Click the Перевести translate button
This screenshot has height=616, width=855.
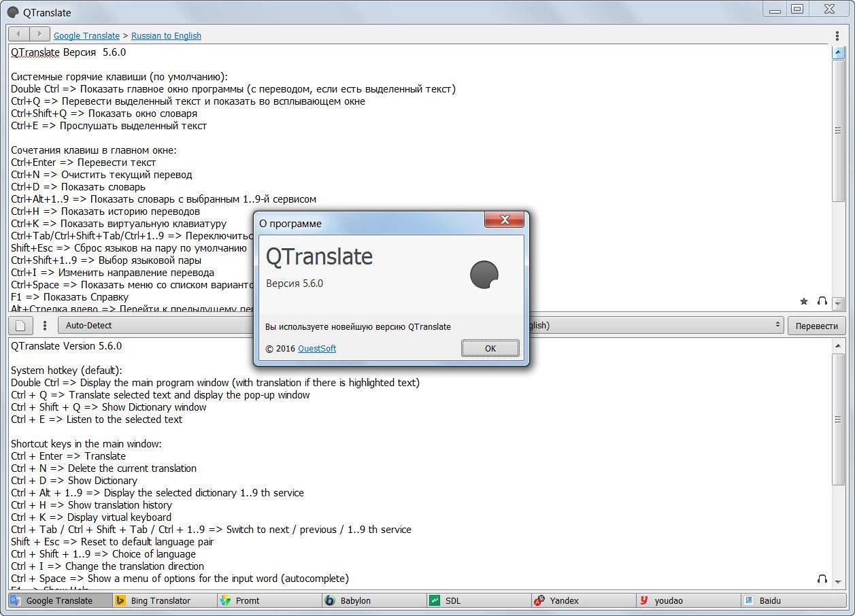coord(816,326)
